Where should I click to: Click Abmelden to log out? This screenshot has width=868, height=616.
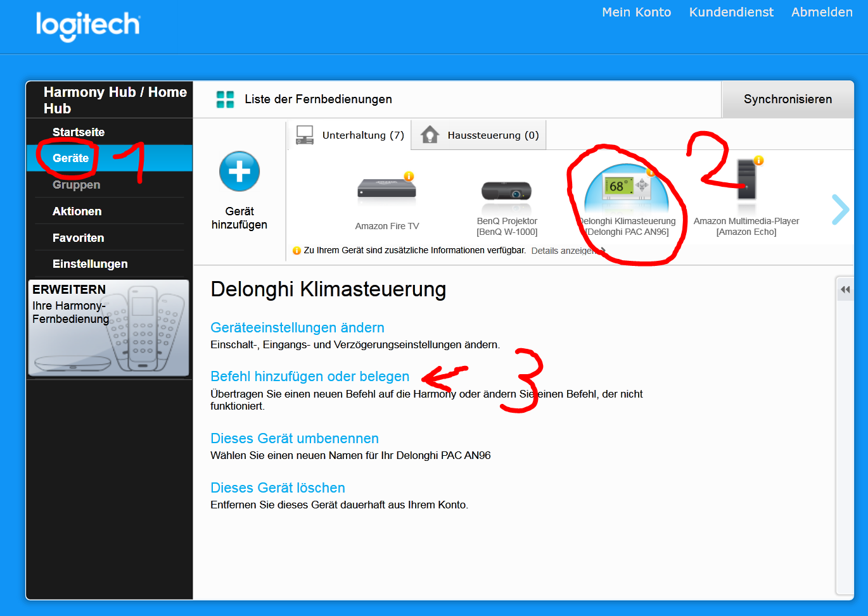[822, 12]
